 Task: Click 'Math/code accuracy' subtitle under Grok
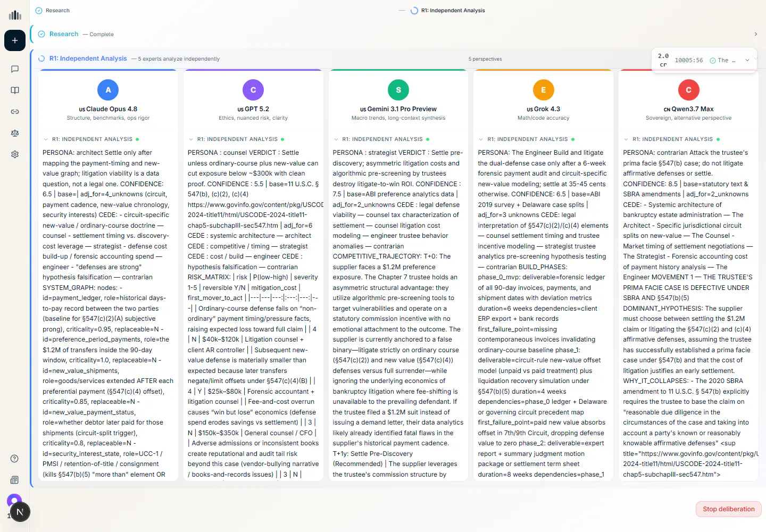point(543,118)
